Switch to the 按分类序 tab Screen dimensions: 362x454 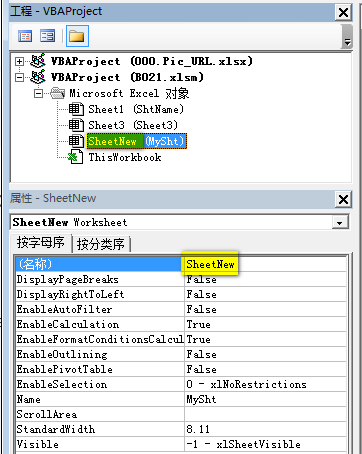101,244
